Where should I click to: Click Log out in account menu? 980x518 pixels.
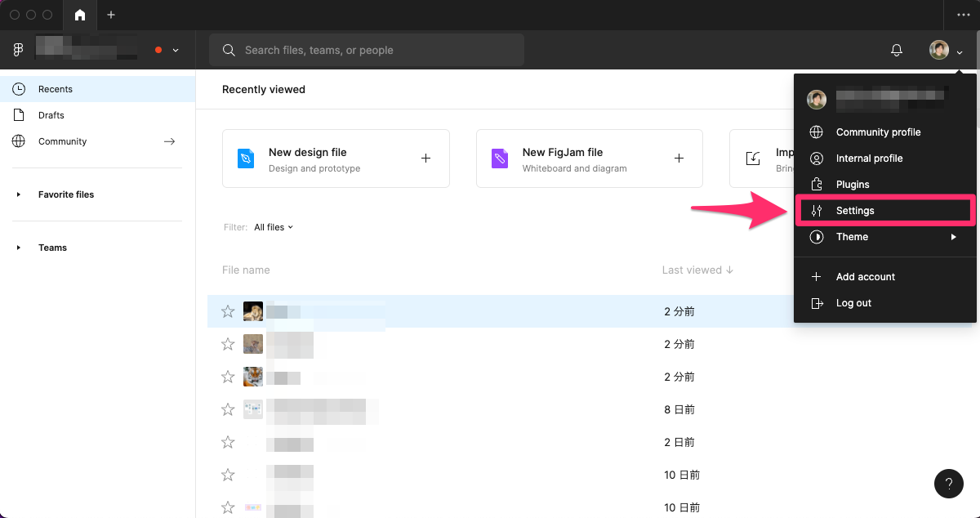coord(853,303)
